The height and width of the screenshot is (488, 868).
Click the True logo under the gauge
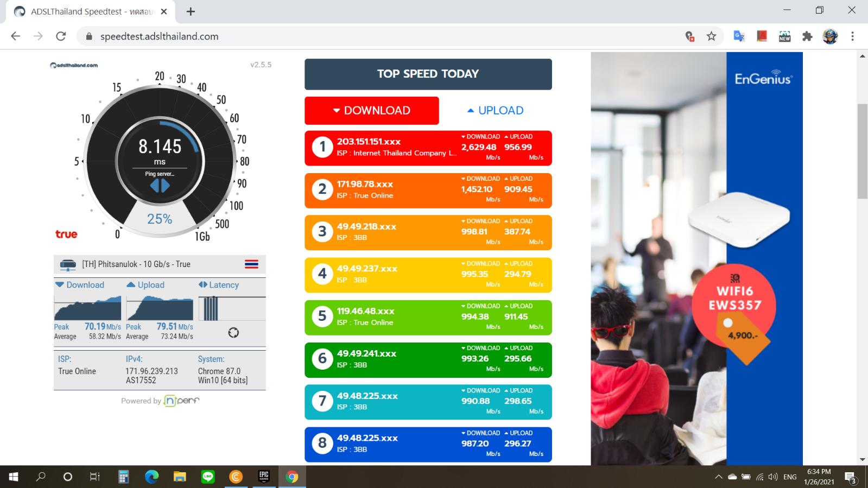(66, 235)
